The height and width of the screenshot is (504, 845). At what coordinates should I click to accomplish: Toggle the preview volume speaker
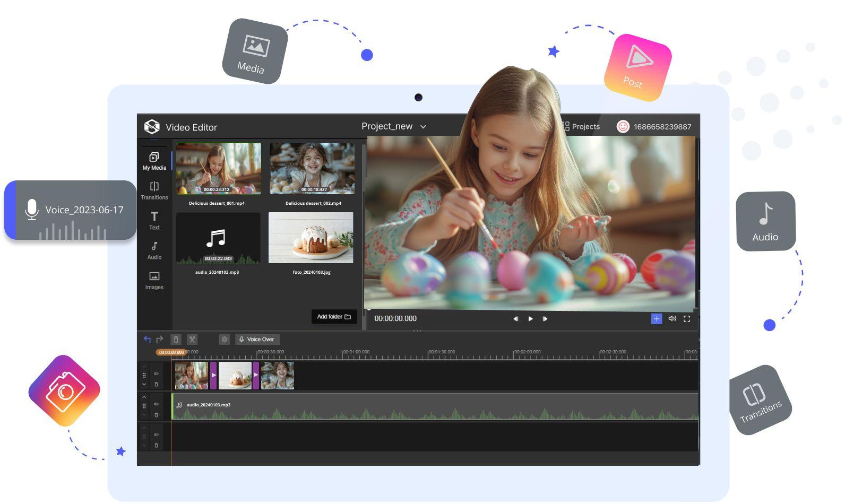672,318
